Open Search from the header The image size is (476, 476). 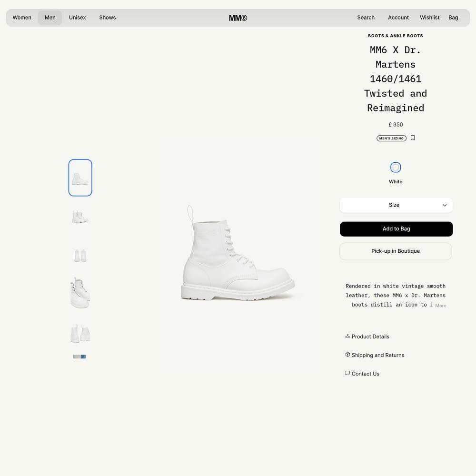click(366, 18)
